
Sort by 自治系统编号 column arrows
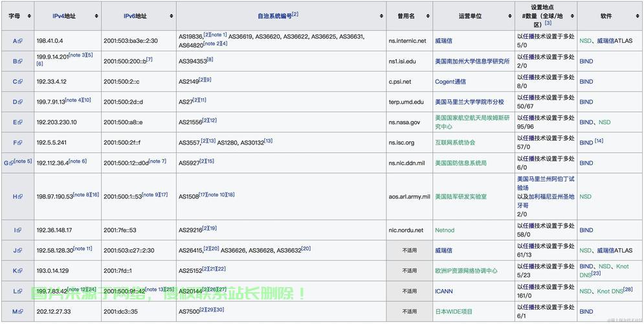coord(381,16)
